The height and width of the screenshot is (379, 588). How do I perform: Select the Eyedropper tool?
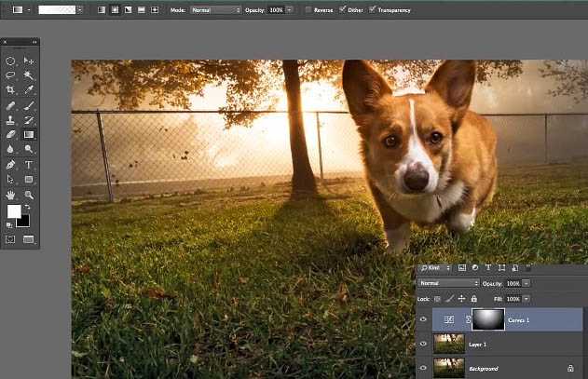[29, 89]
